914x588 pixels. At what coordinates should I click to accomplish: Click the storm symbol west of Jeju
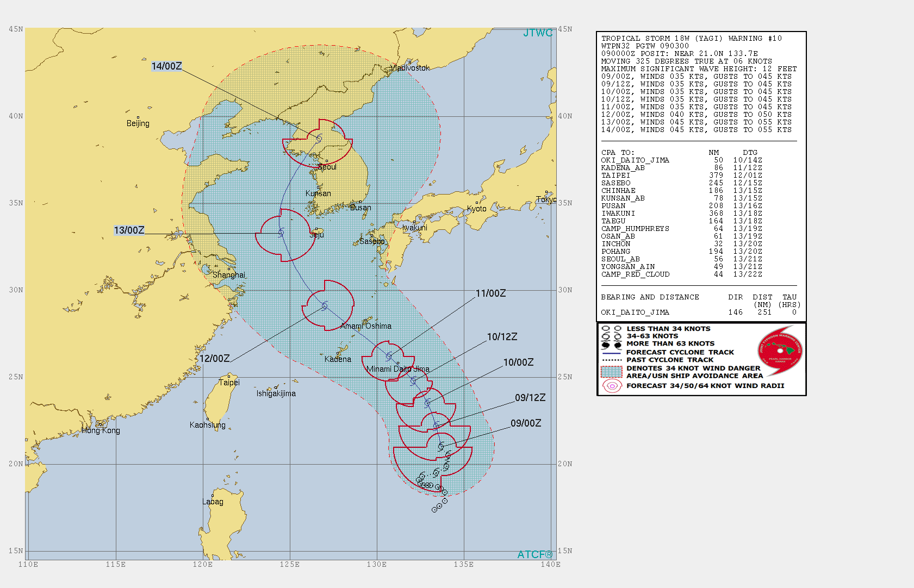(281, 233)
